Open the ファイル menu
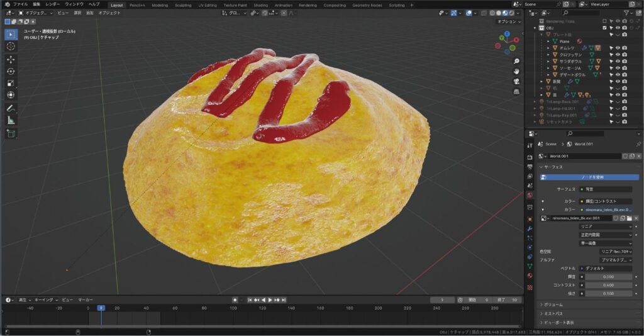The width and height of the screenshot is (644, 336). 20,4
